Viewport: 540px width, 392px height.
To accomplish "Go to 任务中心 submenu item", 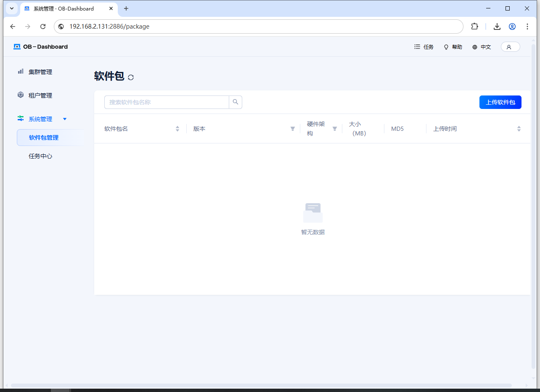I will pos(40,156).
